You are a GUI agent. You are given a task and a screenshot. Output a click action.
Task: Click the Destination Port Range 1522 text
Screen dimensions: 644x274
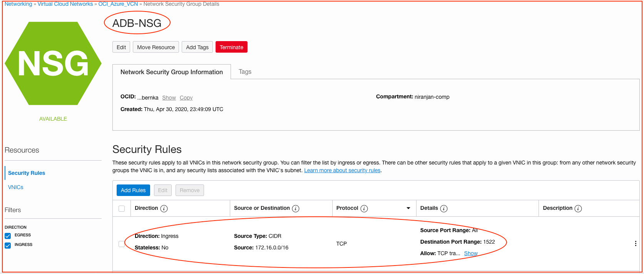point(458,242)
